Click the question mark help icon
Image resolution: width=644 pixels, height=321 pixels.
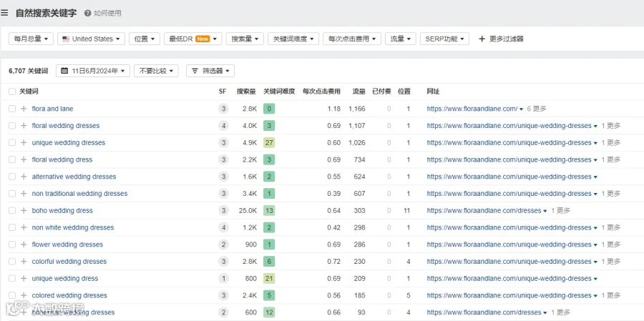(87, 13)
